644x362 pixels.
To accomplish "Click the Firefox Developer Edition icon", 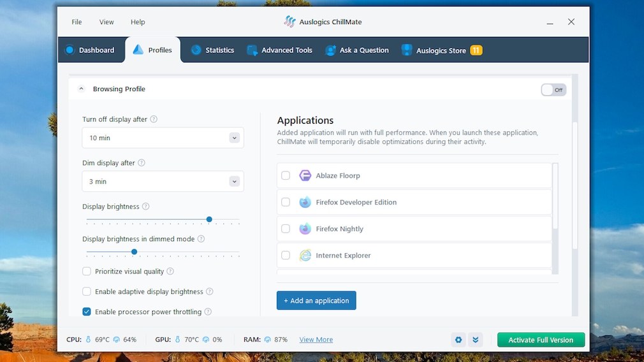I will 305,202.
